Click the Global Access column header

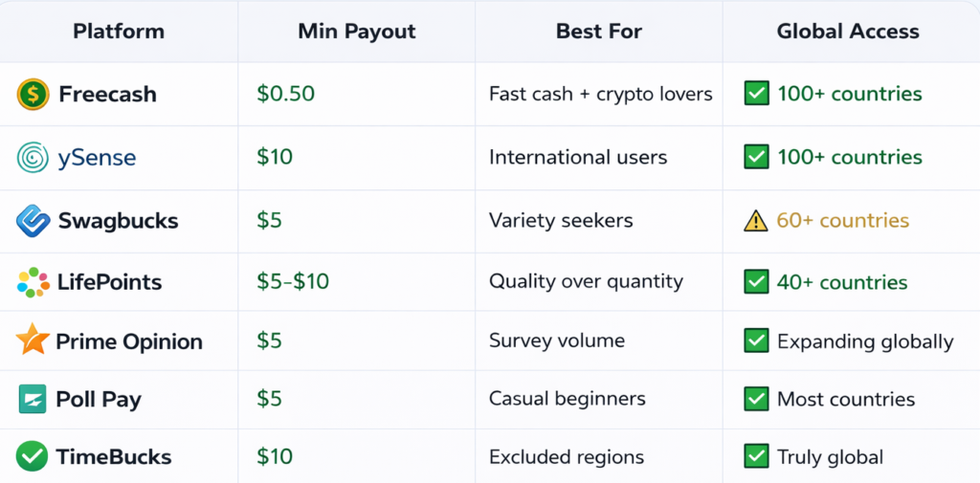(848, 32)
